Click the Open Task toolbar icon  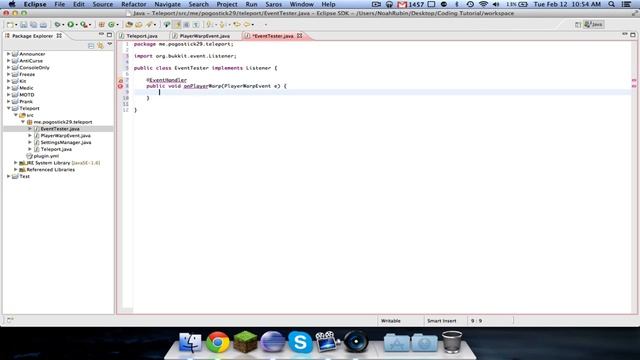[139, 24]
